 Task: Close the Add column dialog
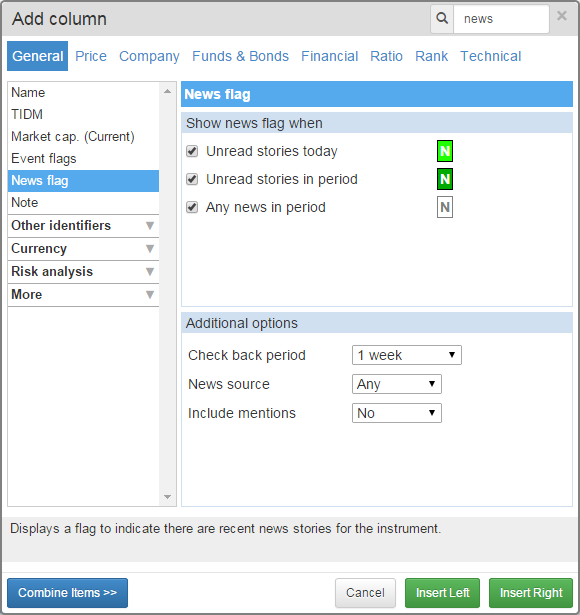click(562, 16)
